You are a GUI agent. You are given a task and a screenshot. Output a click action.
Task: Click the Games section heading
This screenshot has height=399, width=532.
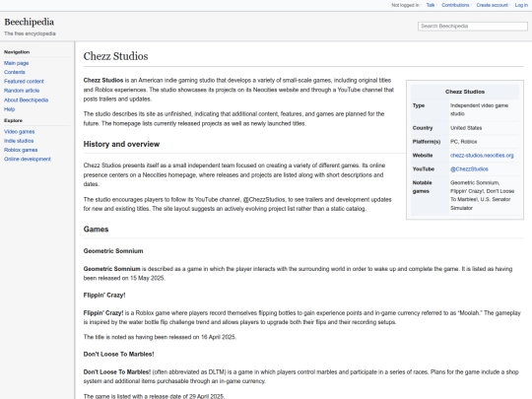pos(96,230)
